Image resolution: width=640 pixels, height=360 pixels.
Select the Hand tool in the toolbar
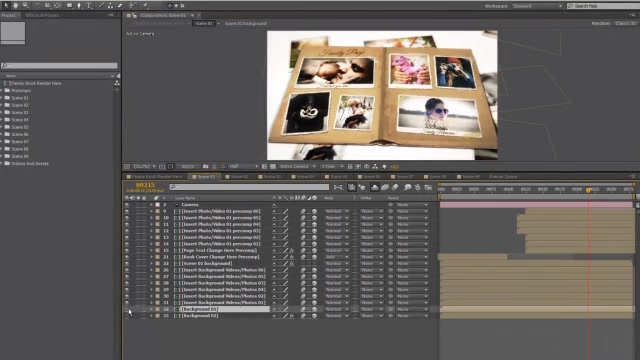(x=16, y=5)
